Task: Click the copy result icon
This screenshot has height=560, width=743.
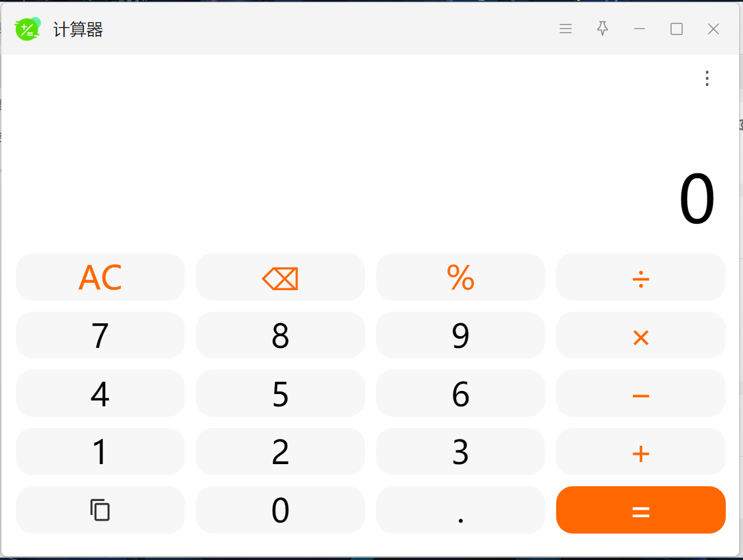Action: click(x=100, y=510)
